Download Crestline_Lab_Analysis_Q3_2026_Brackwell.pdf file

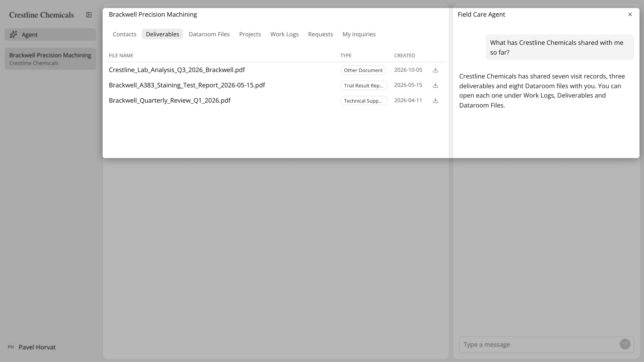[x=435, y=70]
